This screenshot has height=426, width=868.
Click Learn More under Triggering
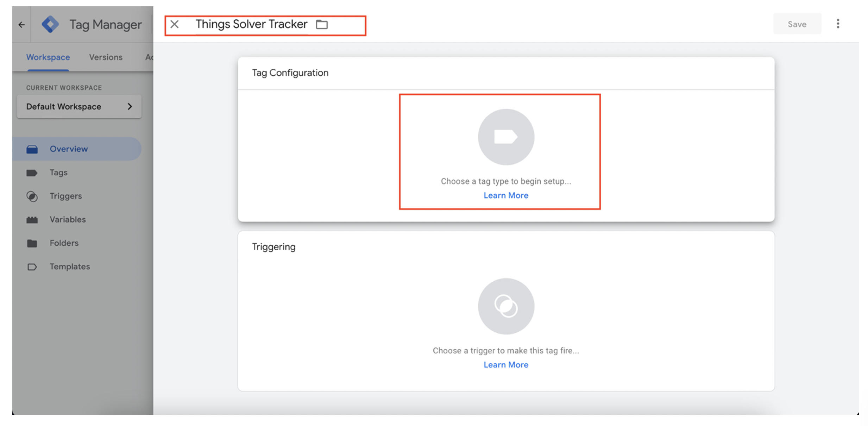tap(506, 365)
